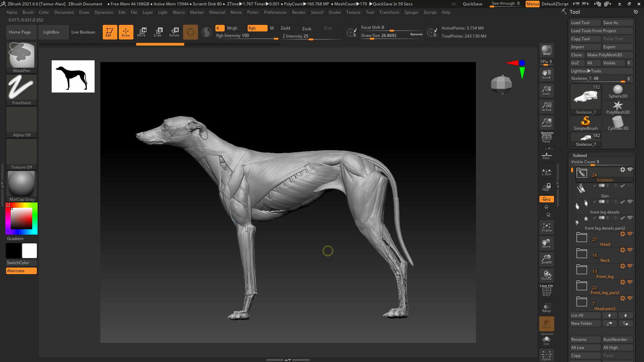Screen dimensions: 644x362
Task: Hide the Head folder with eye icon
Action: coord(630,234)
